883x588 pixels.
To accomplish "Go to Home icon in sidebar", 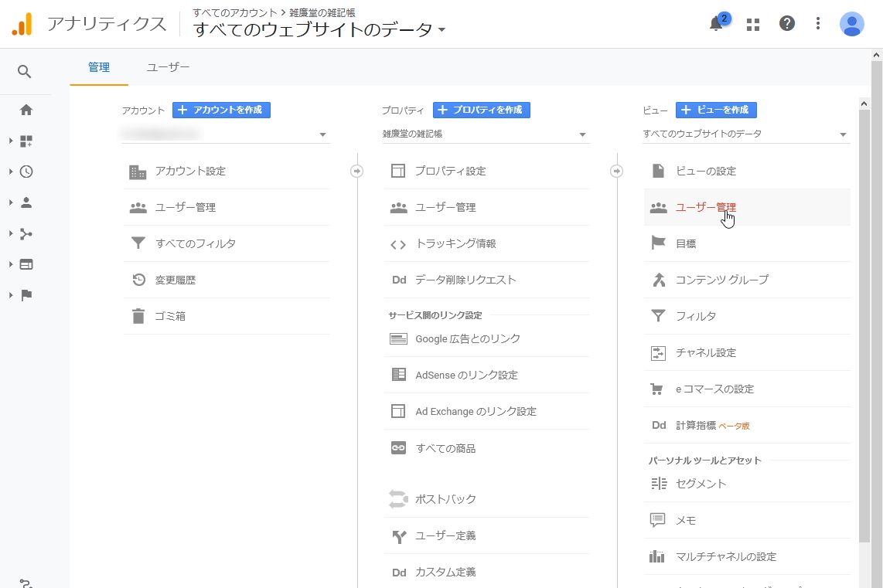I will point(26,110).
